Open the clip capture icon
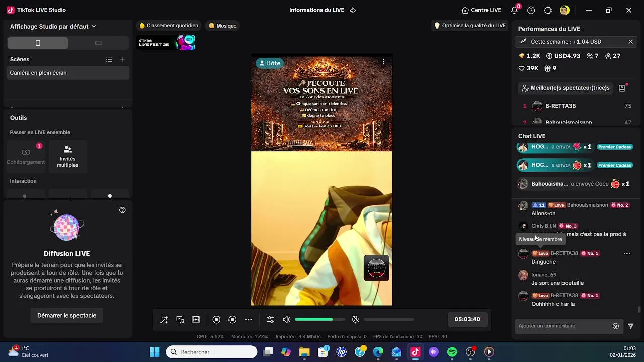The width and height of the screenshot is (644, 362). (196, 320)
